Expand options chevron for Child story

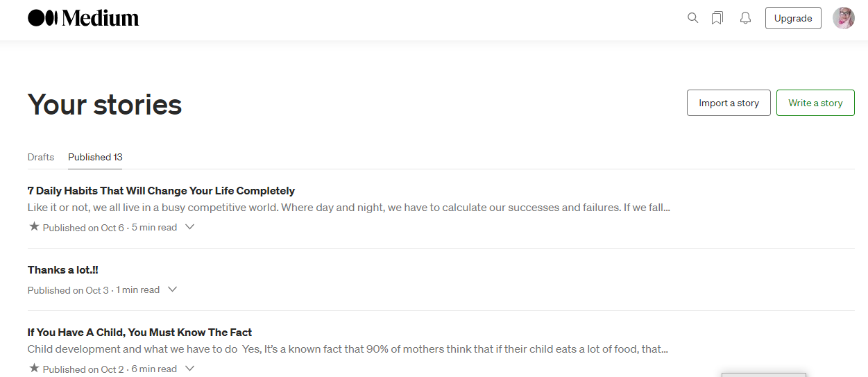tap(189, 369)
